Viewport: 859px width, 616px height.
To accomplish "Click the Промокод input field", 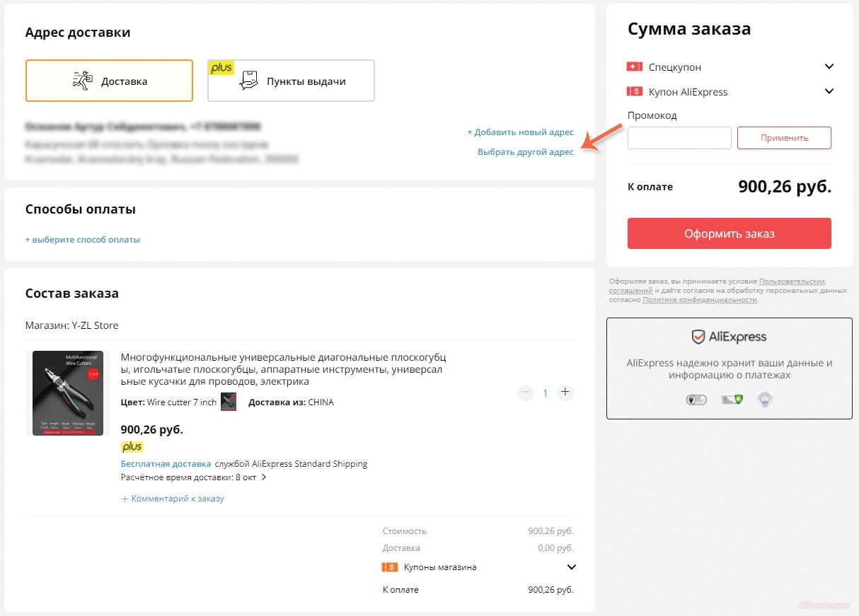I will (x=679, y=138).
